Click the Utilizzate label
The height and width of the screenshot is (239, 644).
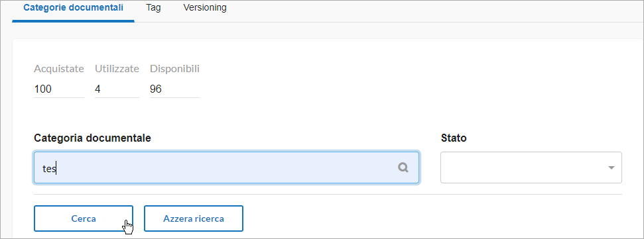click(117, 69)
